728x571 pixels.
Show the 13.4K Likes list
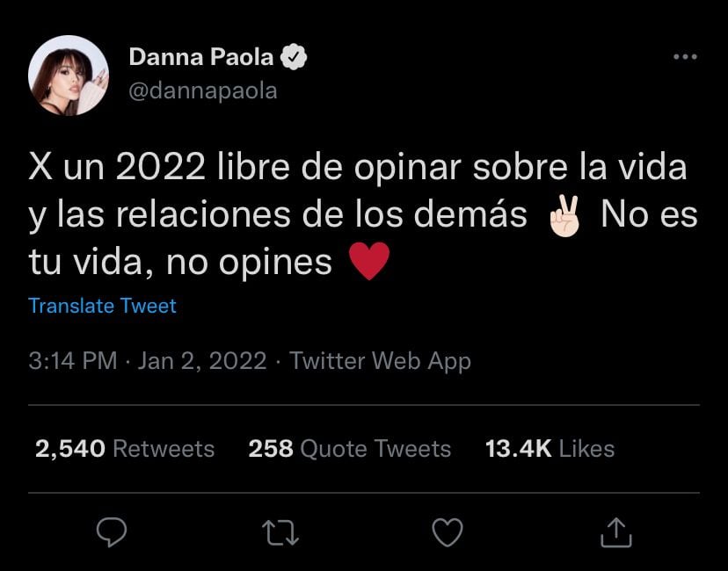(x=550, y=449)
